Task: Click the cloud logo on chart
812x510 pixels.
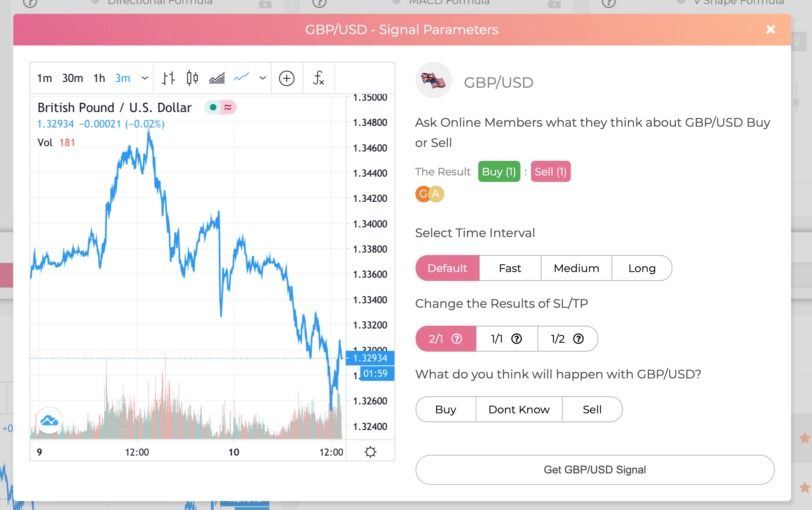Action: pyautogui.click(x=49, y=421)
